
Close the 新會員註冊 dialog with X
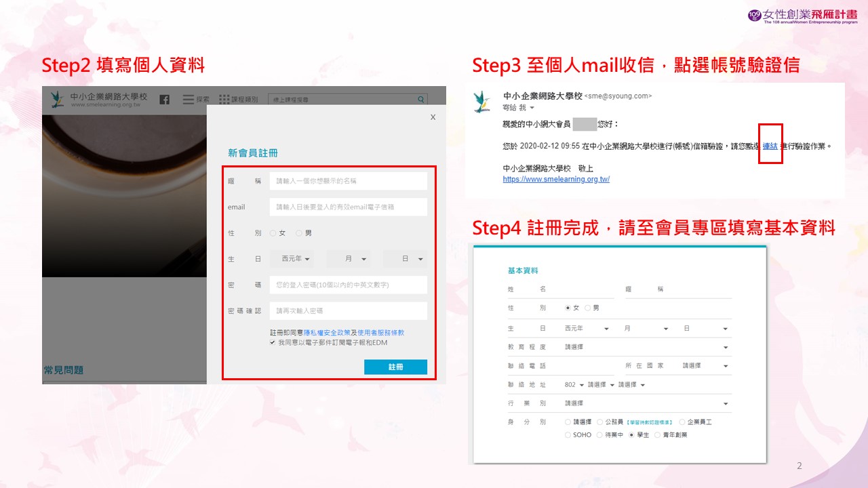coord(433,117)
